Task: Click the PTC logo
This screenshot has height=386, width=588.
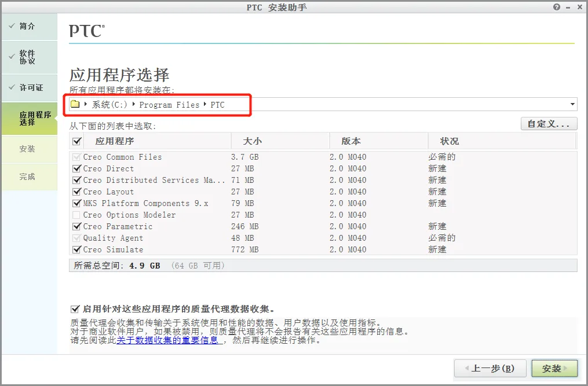Action: [x=87, y=31]
